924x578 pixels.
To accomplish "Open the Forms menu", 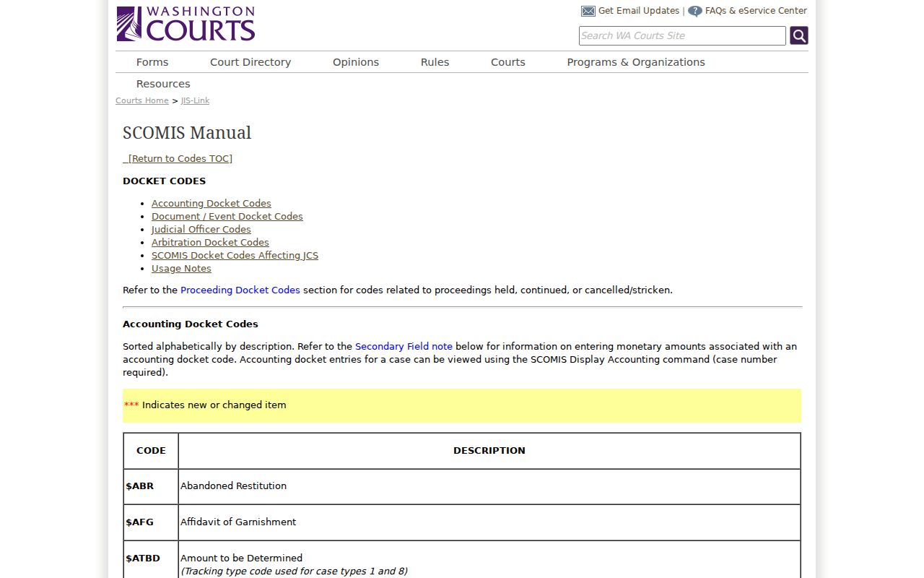I will 152,62.
